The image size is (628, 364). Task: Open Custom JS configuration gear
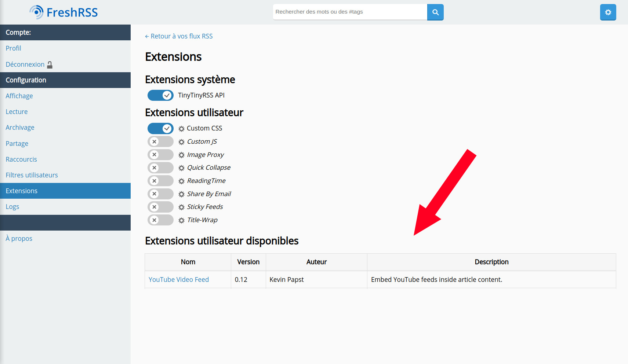(x=181, y=142)
